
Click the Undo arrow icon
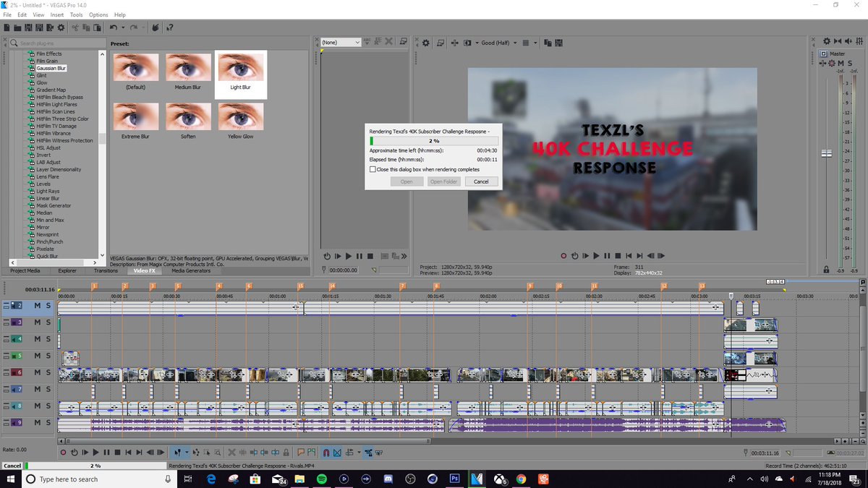pos(114,27)
